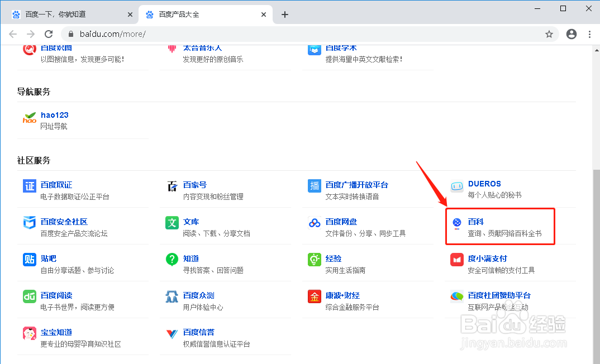The width and height of the screenshot is (600, 364).
Task: Open the 度小满支付 link
Action: point(488,258)
